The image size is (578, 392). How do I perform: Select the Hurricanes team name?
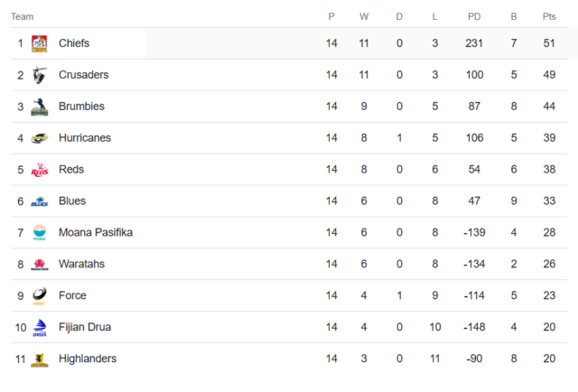(x=85, y=138)
